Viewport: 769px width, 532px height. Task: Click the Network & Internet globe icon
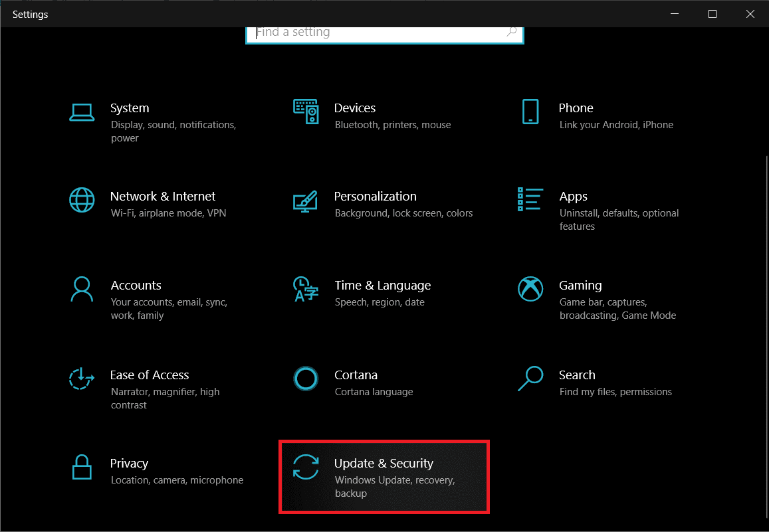[x=82, y=200]
